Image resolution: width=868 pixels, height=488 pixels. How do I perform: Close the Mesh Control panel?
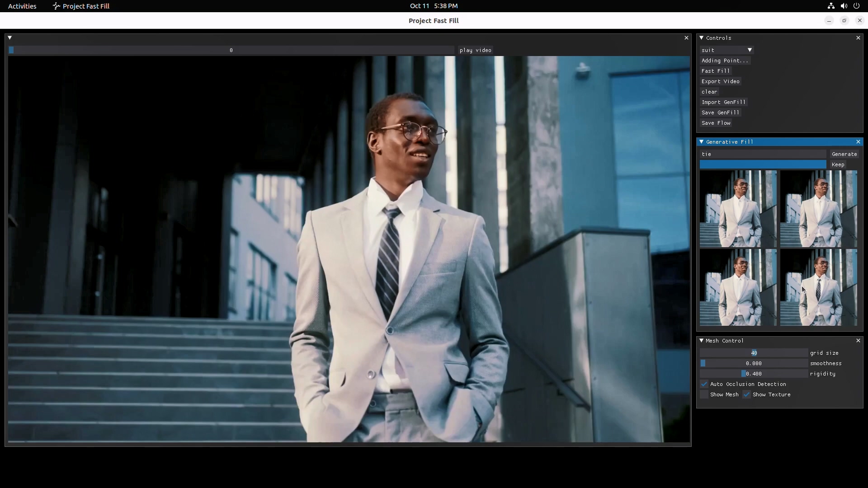(x=858, y=341)
